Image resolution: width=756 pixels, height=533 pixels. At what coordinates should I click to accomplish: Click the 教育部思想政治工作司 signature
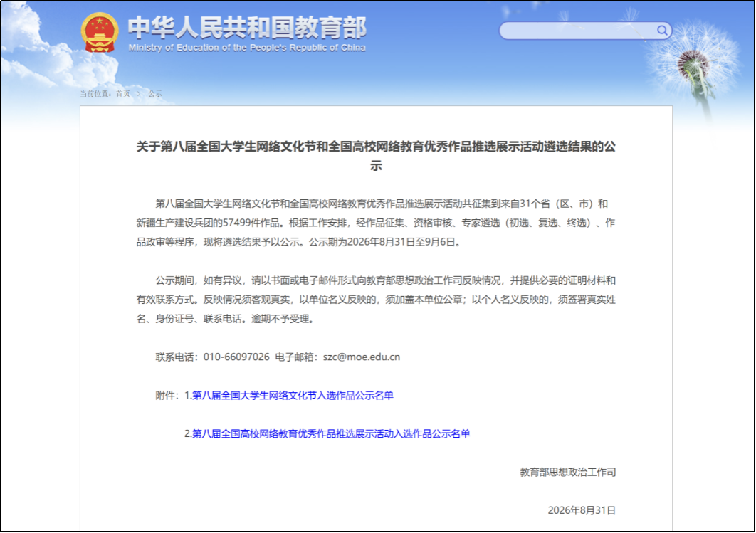pyautogui.click(x=568, y=473)
